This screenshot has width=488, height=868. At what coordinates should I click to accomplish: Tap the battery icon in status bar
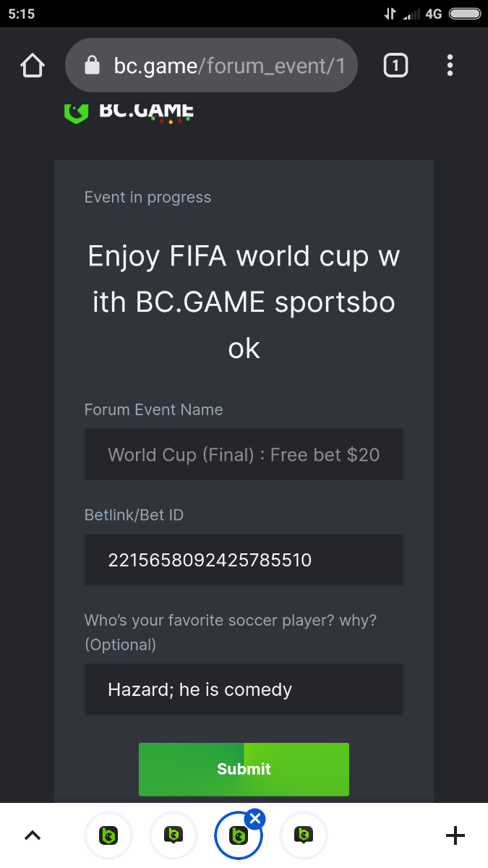(465, 14)
